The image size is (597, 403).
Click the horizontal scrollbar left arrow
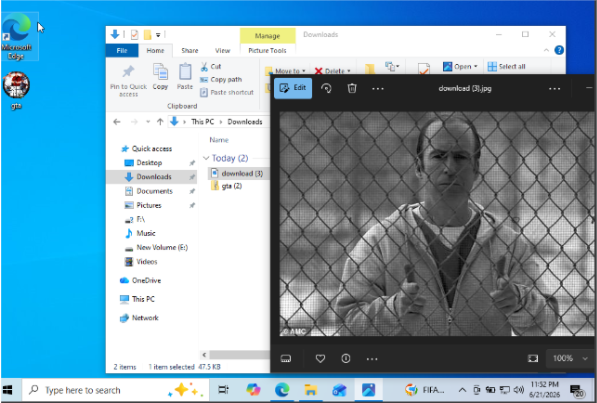click(204, 355)
